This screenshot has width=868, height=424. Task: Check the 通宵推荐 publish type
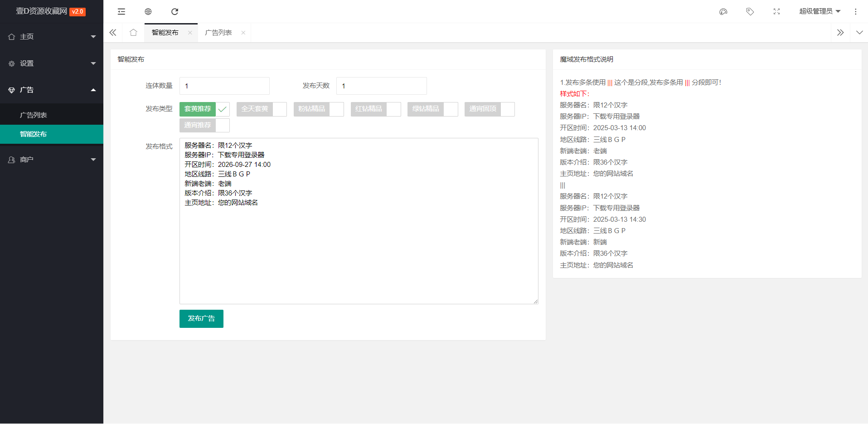204,126
